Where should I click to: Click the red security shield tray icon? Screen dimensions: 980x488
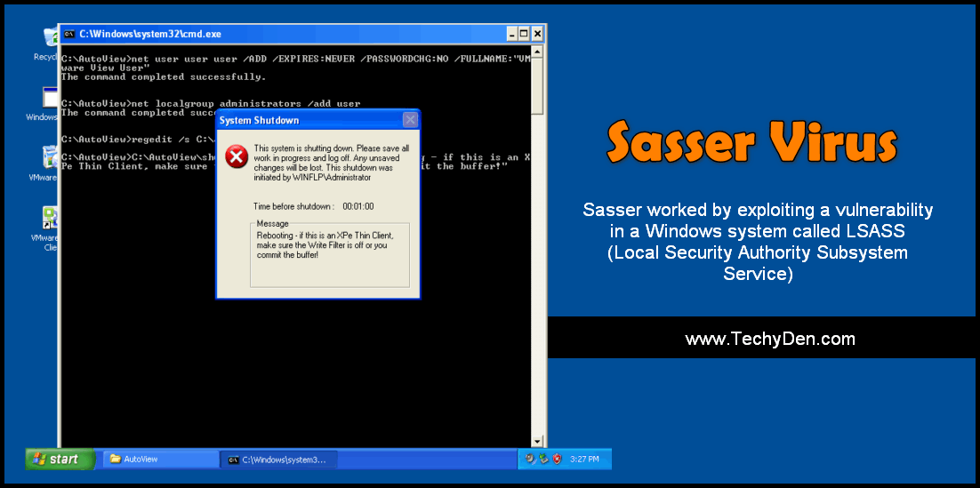[558, 460]
